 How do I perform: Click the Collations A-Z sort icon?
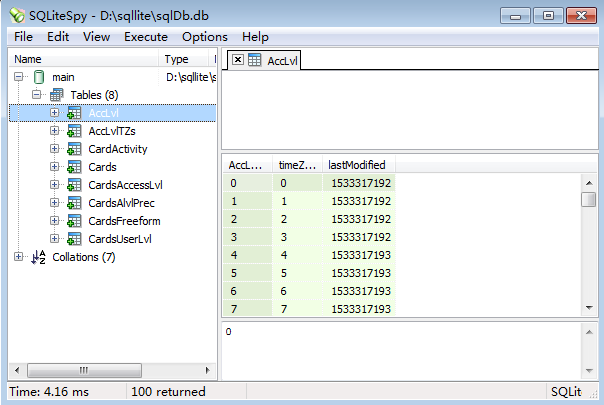pos(39,257)
